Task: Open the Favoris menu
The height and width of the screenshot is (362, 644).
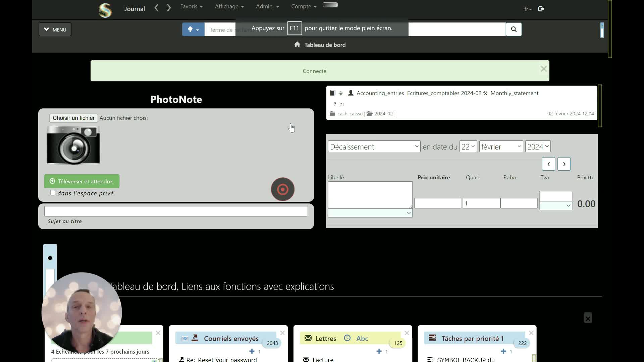Action: (x=191, y=6)
